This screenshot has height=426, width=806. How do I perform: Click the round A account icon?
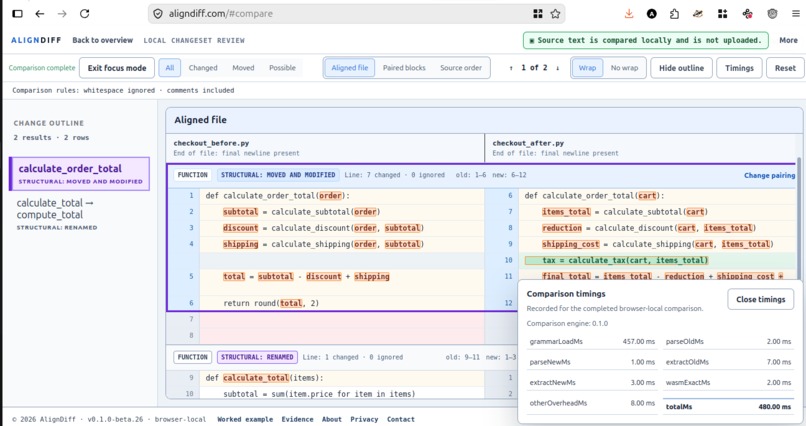coord(652,14)
